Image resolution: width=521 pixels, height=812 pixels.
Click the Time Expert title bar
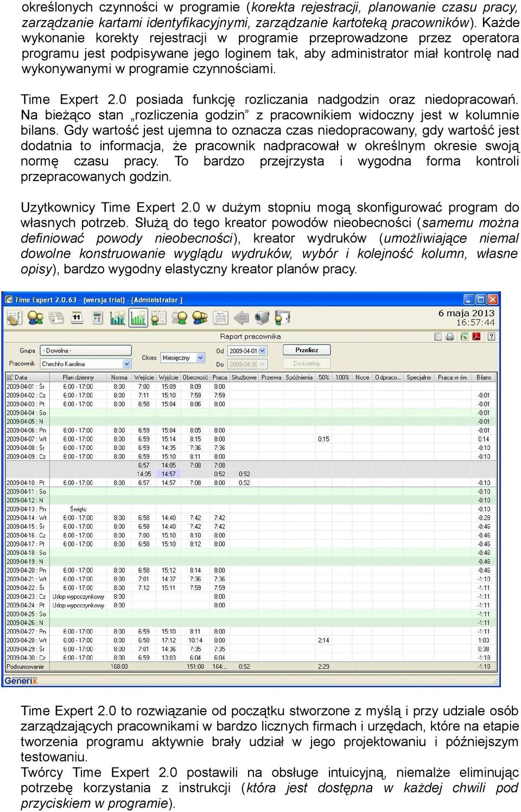pos(251,299)
